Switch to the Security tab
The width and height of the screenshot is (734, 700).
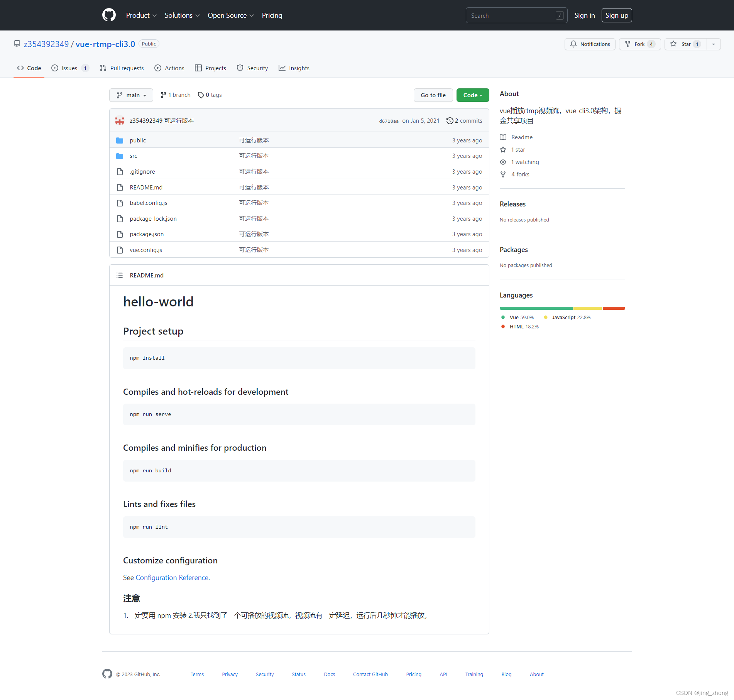pos(252,68)
